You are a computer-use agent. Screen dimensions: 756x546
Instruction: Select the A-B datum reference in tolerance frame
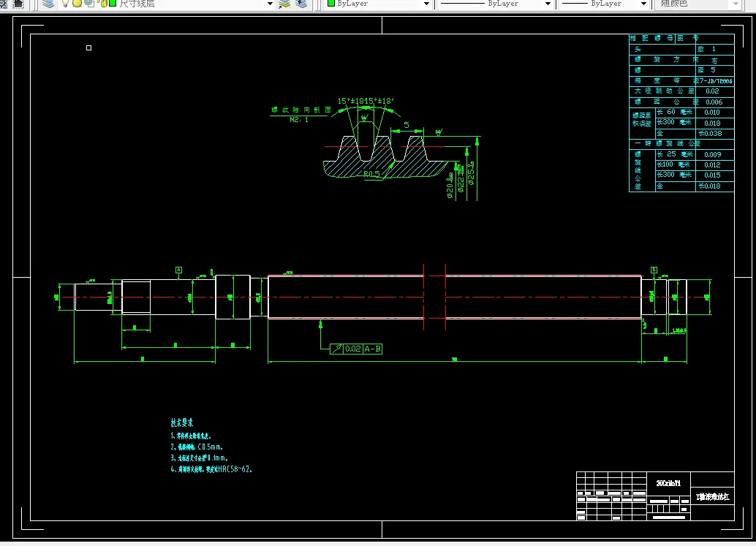(372, 349)
